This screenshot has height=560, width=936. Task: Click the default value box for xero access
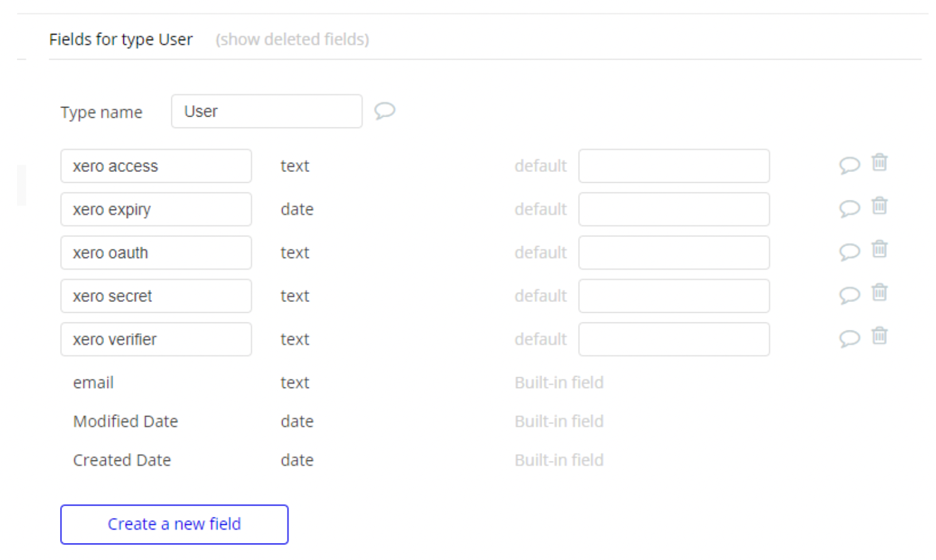click(x=673, y=166)
